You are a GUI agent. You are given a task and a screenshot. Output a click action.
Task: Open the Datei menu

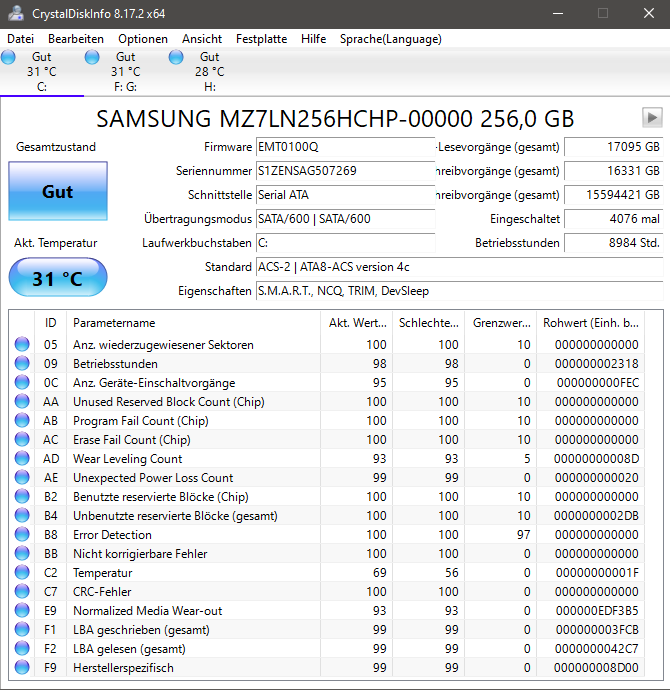[20, 39]
